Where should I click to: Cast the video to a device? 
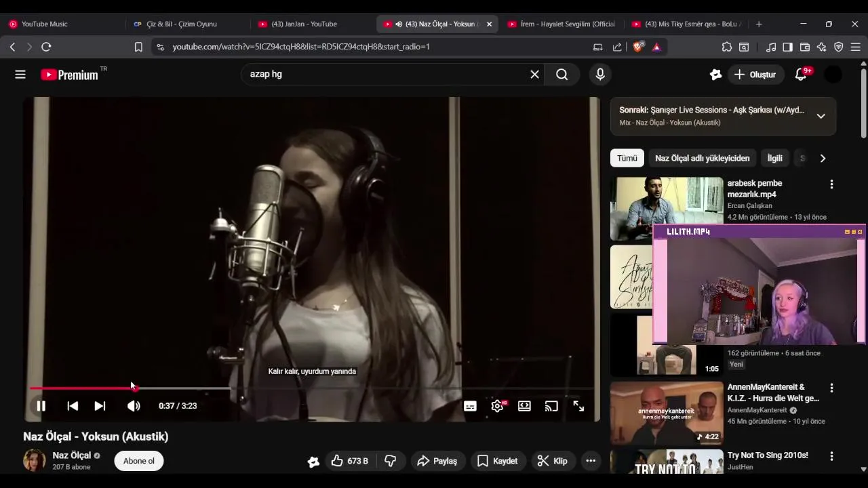click(551, 406)
